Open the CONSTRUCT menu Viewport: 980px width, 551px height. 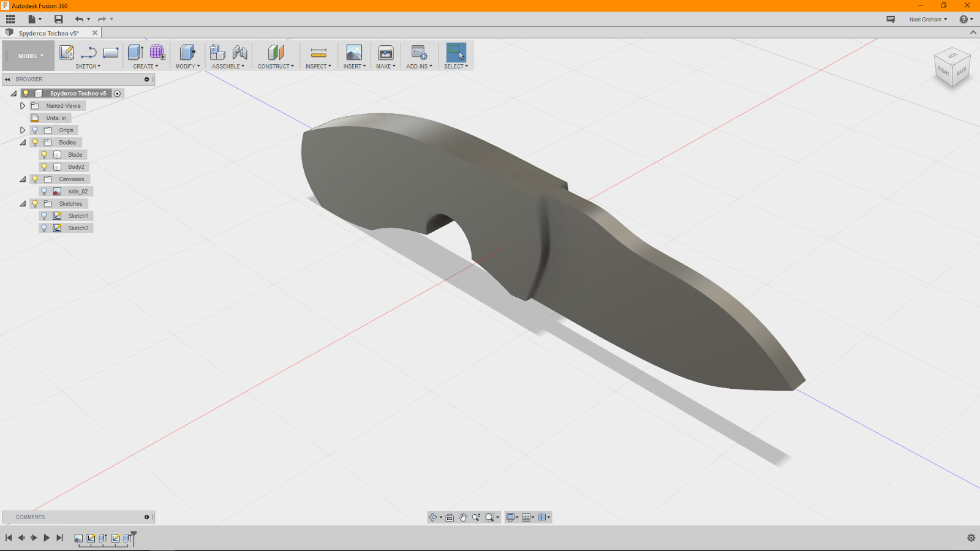click(276, 66)
